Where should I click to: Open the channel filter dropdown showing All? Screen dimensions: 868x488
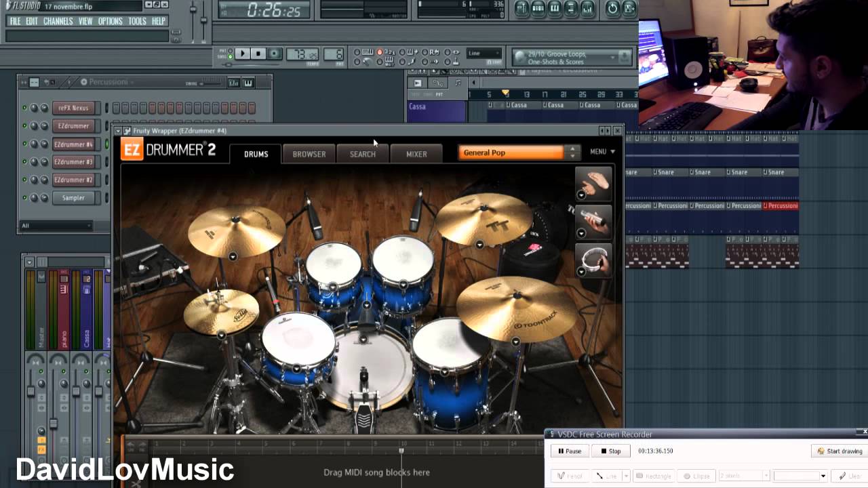[x=56, y=226]
